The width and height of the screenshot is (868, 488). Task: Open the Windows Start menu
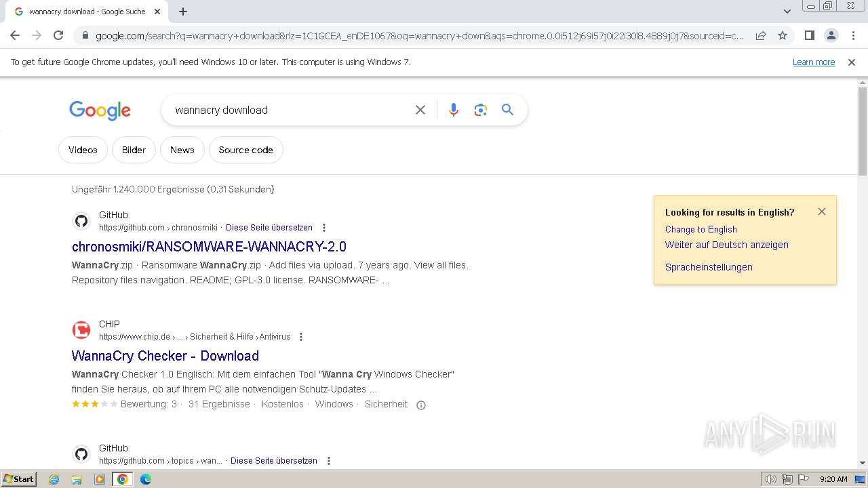coord(18,479)
